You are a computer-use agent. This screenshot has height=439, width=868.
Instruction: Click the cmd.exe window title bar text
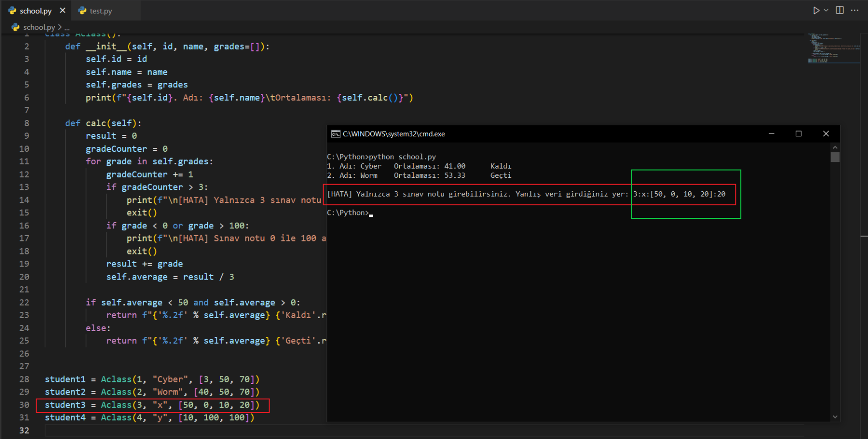point(393,134)
